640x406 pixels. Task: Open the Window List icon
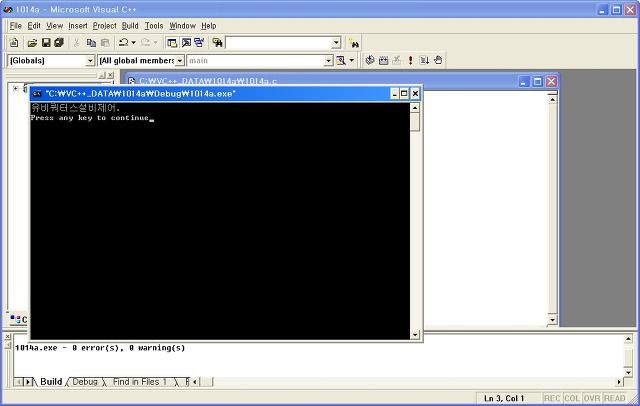click(x=199, y=42)
